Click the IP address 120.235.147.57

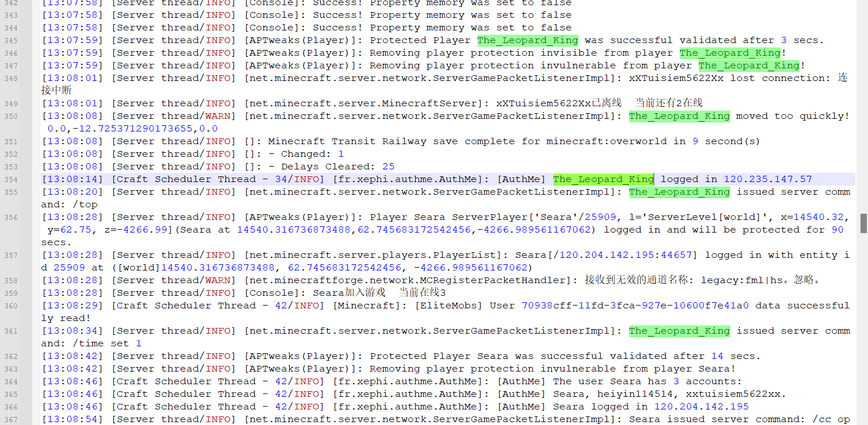767,179
